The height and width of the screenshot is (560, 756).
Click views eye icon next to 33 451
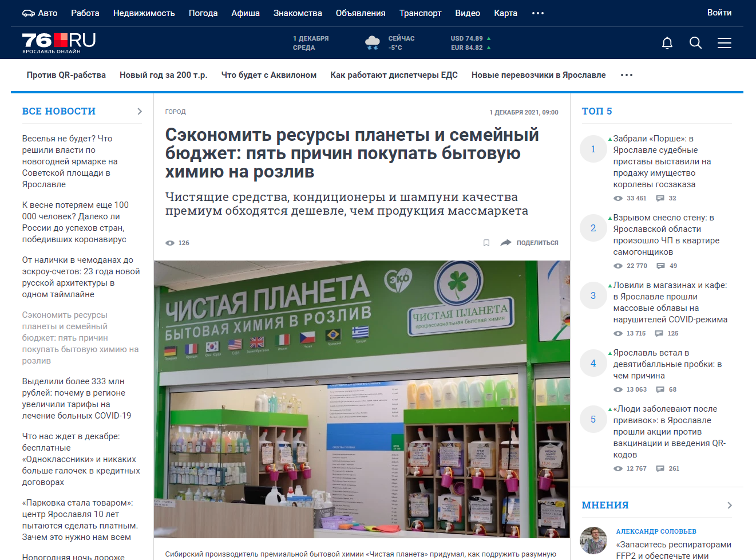[x=618, y=198]
